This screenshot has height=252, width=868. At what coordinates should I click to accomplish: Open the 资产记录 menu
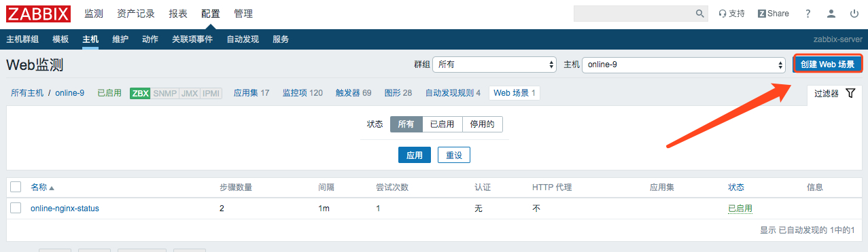[136, 14]
